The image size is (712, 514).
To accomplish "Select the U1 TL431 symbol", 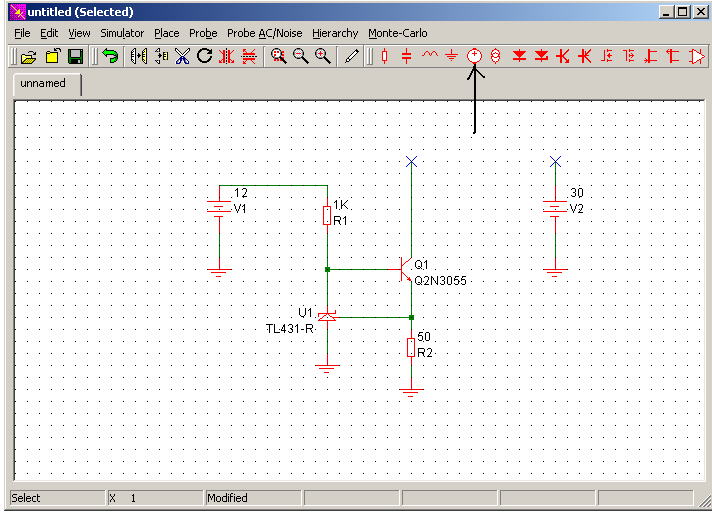I will click(x=327, y=317).
